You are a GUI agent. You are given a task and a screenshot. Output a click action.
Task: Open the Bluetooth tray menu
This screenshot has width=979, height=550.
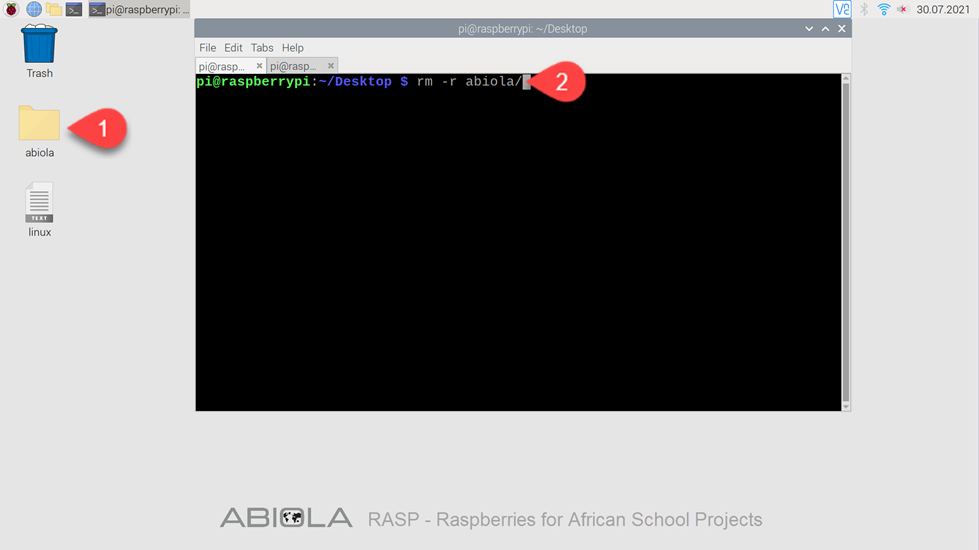click(x=864, y=9)
